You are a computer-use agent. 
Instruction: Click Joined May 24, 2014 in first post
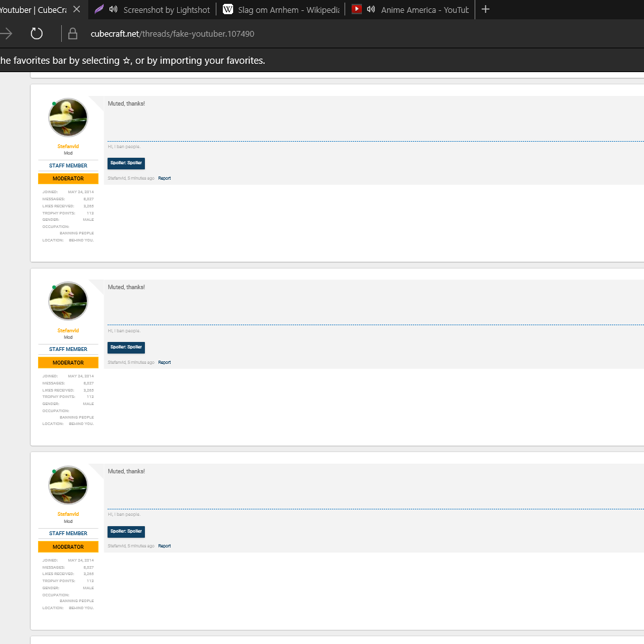coord(68,192)
